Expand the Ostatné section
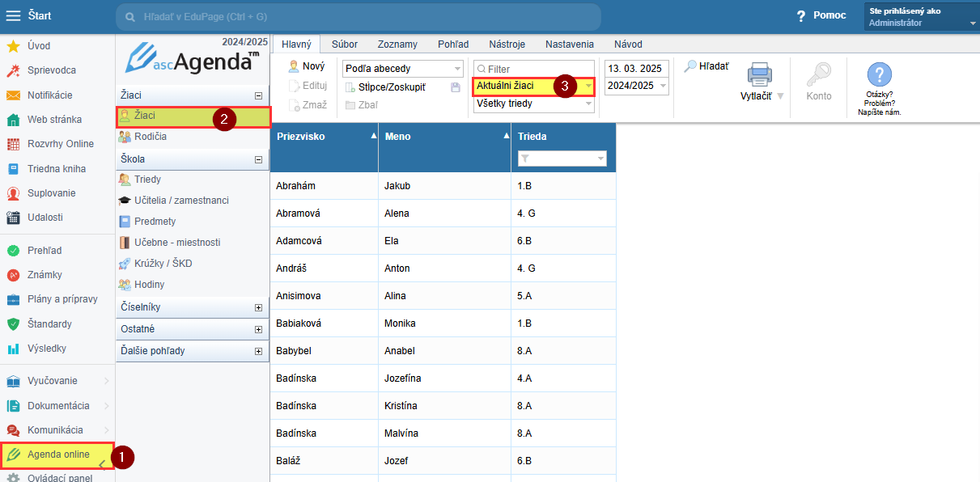 (258, 329)
